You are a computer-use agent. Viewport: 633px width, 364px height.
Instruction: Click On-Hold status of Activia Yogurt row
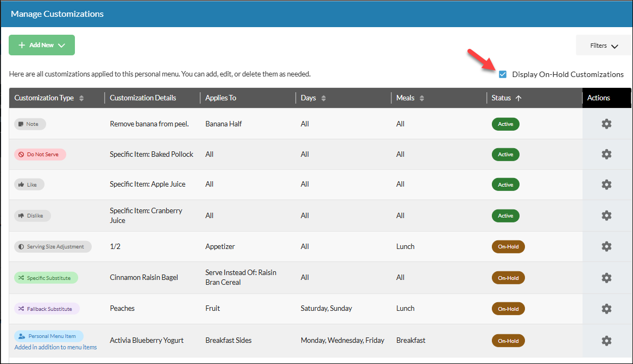(508, 341)
